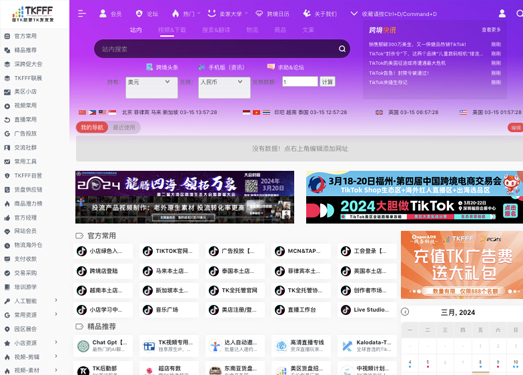The height and width of the screenshot is (375, 523).
Task: Go to previous month in calendar
Action: tap(405, 312)
